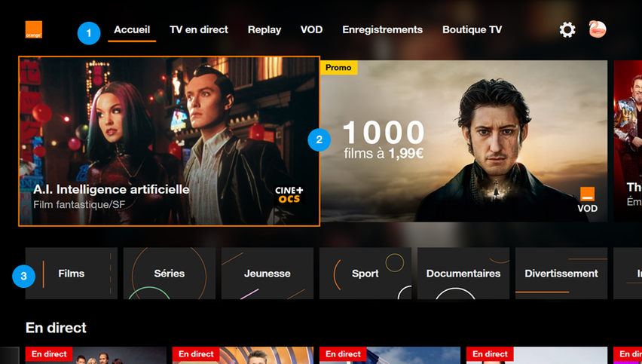The width and height of the screenshot is (642, 364).
Task: Browse the Films category tile
Action: 72,273
